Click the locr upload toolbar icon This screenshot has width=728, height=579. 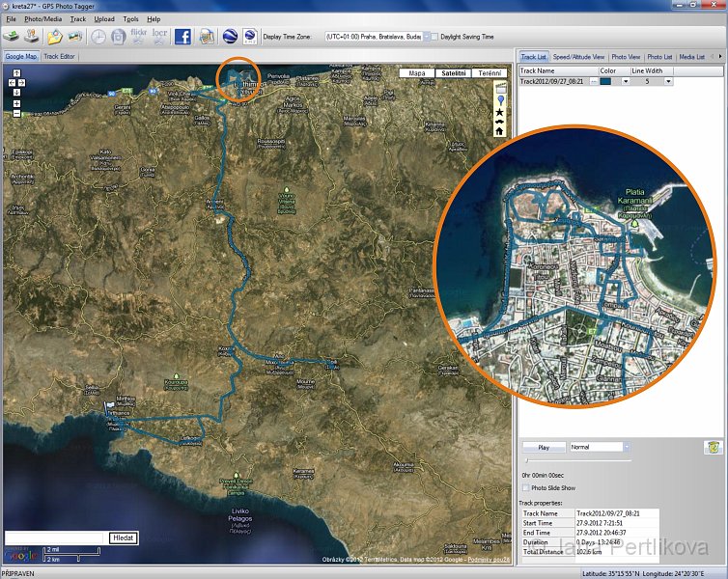(159, 37)
